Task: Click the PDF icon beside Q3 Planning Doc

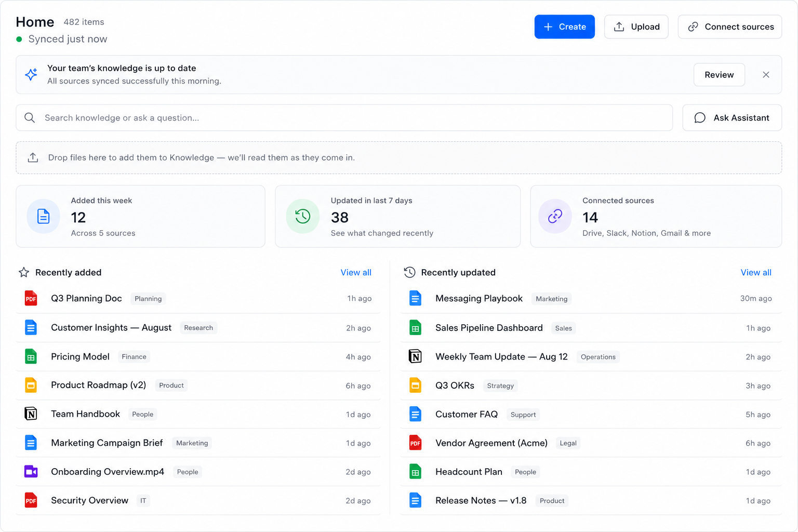Action: point(31,298)
